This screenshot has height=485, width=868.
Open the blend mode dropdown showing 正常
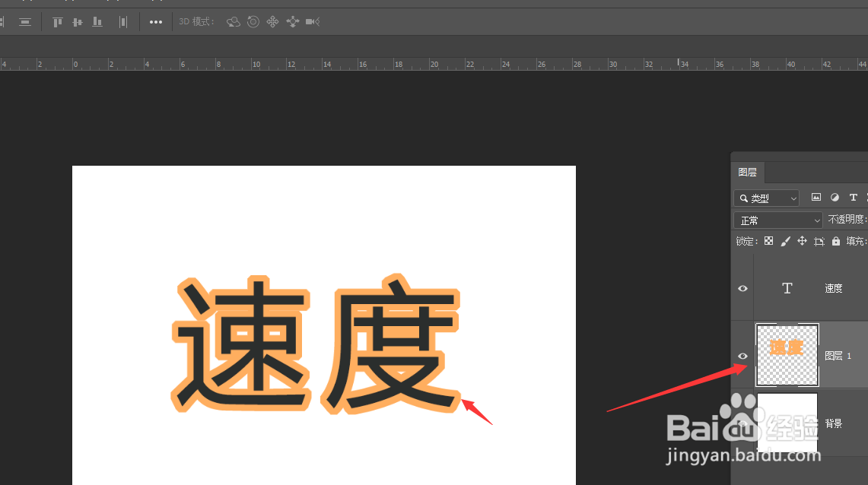click(x=777, y=220)
